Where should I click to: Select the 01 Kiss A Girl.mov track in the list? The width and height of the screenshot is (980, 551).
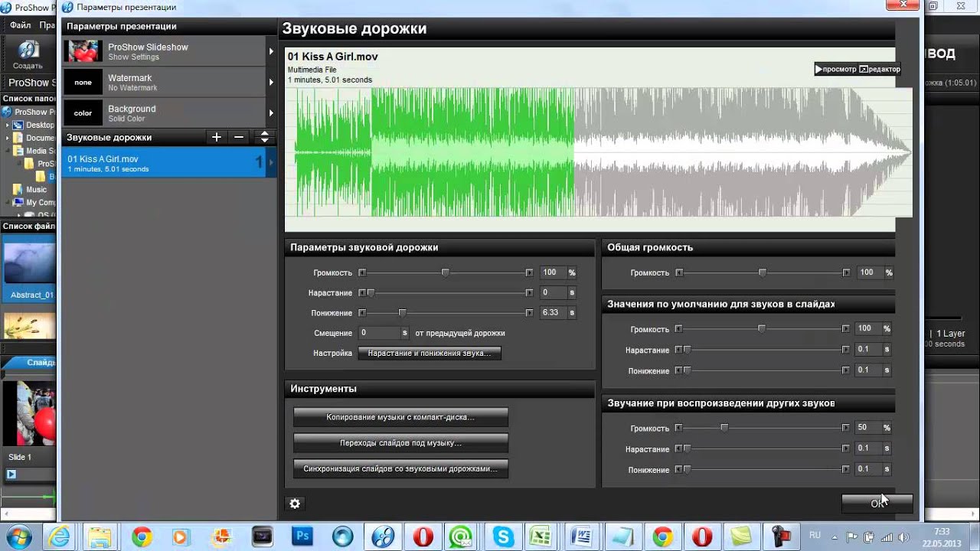[168, 163]
